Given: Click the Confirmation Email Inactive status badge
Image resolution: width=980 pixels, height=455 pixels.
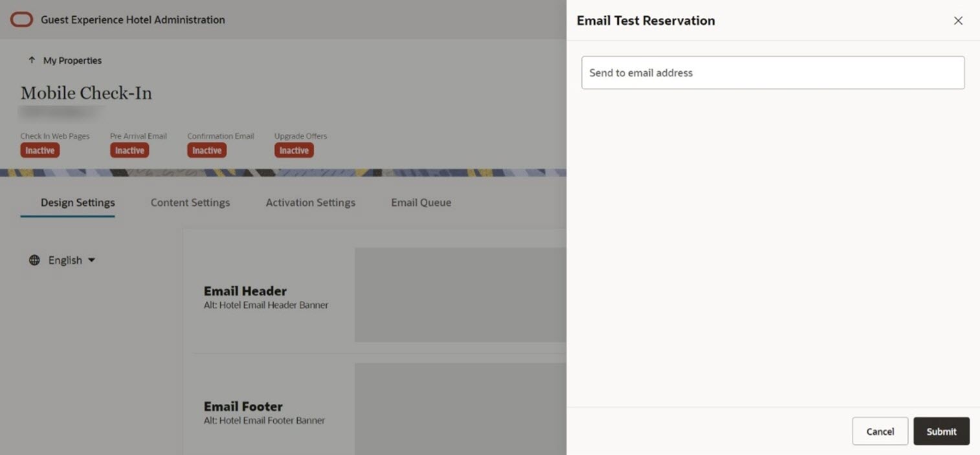Looking at the screenshot, I should point(206,150).
